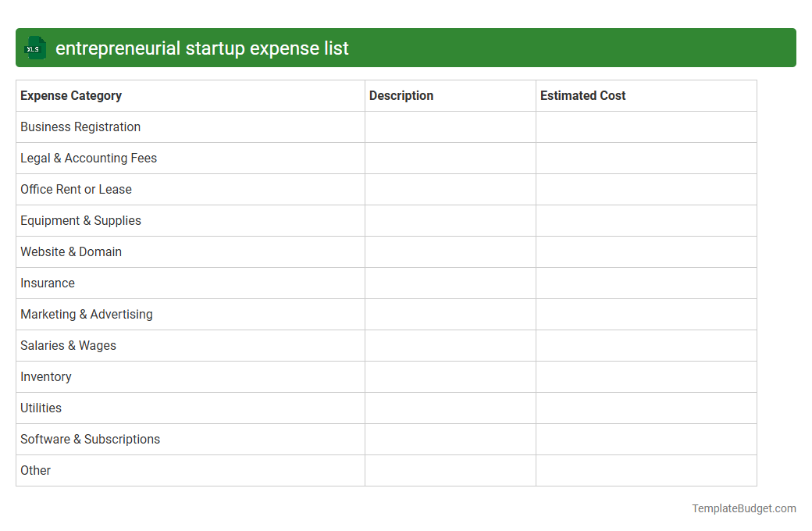
Task: Select the Other category row
Action: click(x=35, y=470)
